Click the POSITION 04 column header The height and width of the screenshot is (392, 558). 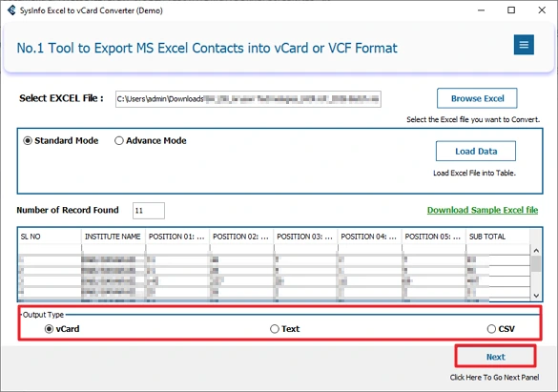coord(369,237)
